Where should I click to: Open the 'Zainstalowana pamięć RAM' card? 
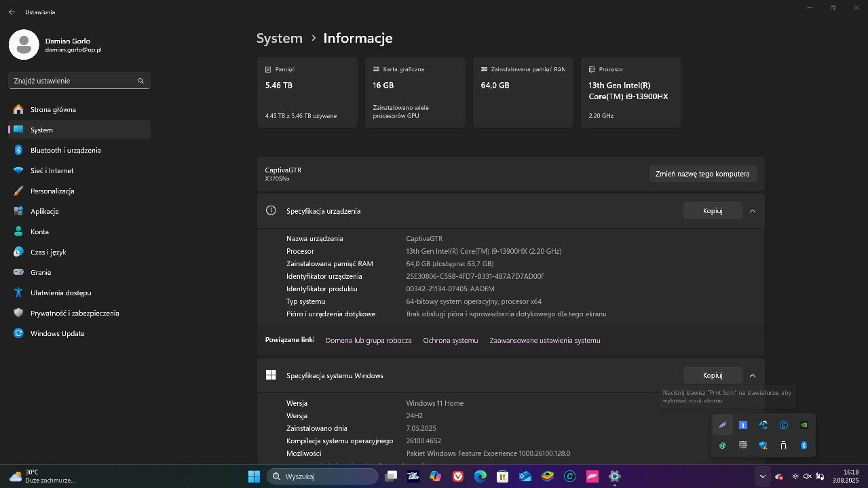pos(523,92)
